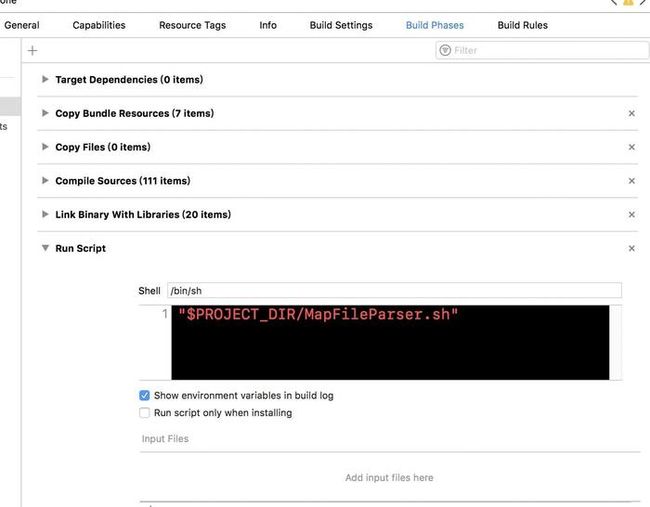
Task: Click the Run Script title text
Action: pos(80,248)
